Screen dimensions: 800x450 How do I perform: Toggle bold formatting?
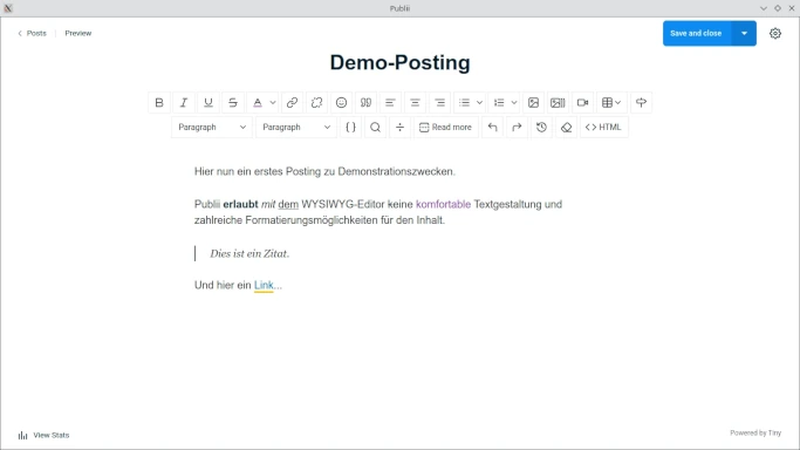pos(159,103)
